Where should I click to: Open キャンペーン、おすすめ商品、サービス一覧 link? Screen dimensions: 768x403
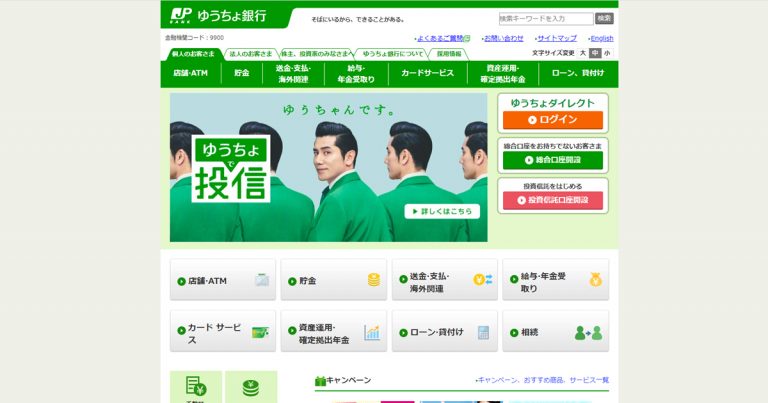click(543, 380)
